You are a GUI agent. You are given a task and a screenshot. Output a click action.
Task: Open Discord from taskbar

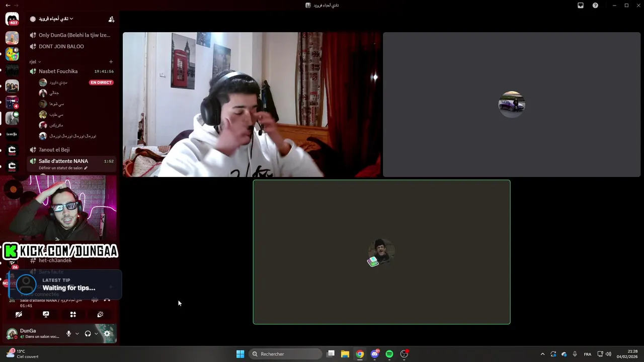[x=375, y=354]
